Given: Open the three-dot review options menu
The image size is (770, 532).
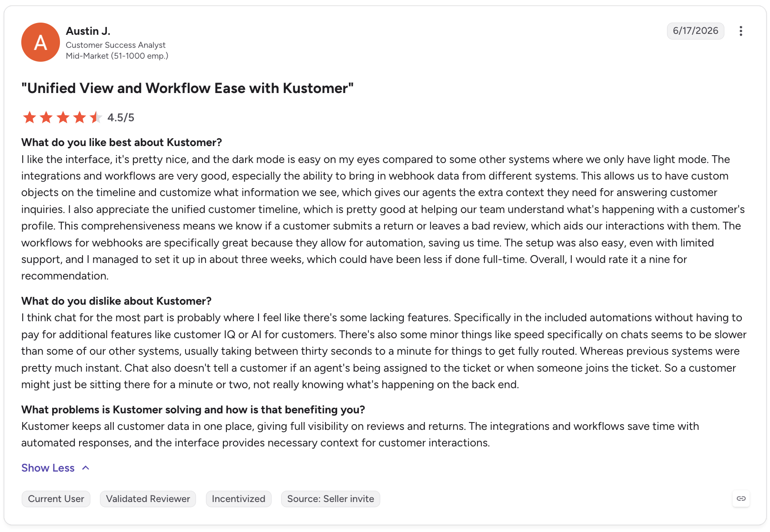Looking at the screenshot, I should click(x=741, y=31).
